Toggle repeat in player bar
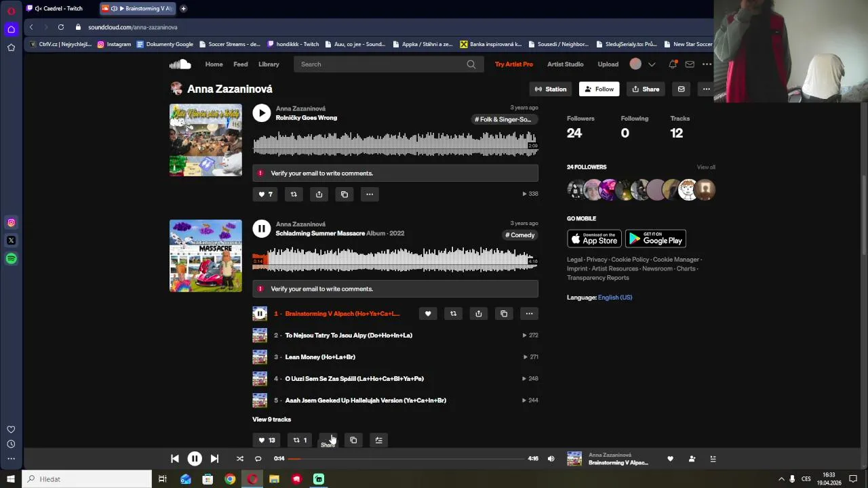The width and height of the screenshot is (868, 488). point(258,459)
